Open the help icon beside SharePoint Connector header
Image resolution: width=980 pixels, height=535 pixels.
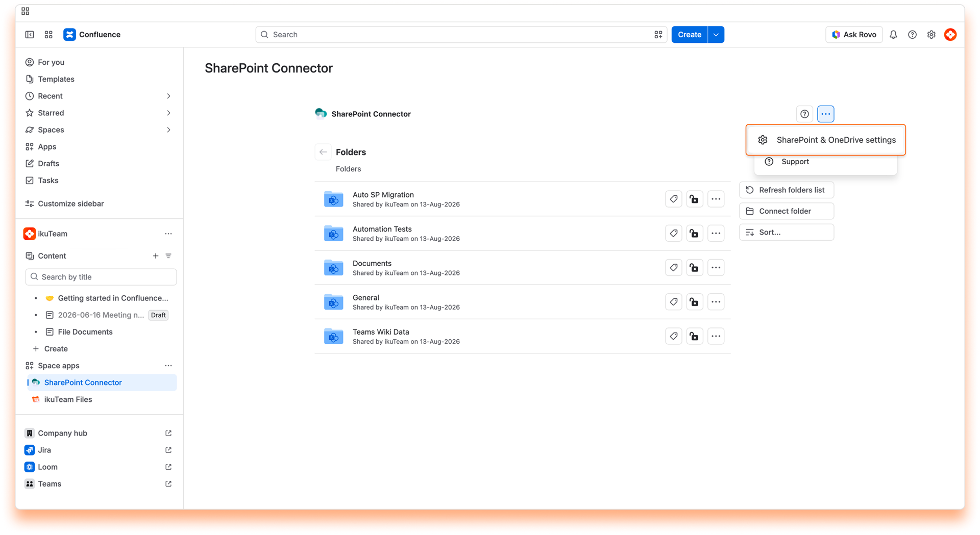(x=804, y=114)
